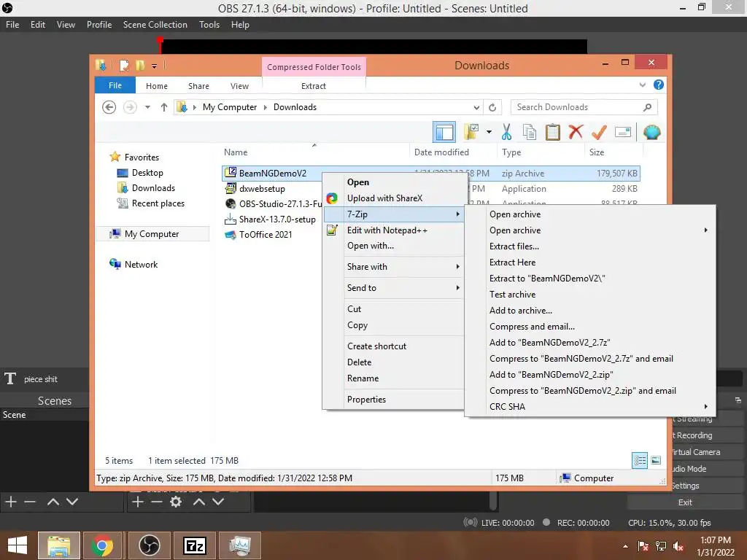Click the select-items folder toolbar icon
747x560 pixels.
pyautogui.click(x=471, y=132)
